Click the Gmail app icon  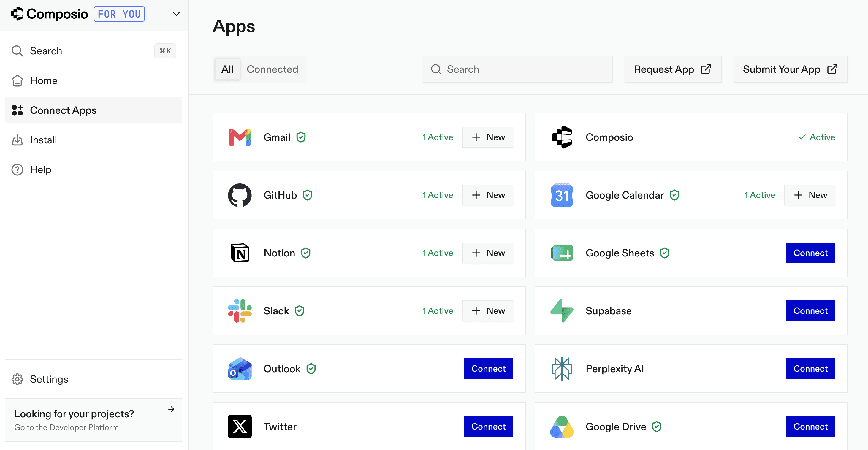(240, 137)
